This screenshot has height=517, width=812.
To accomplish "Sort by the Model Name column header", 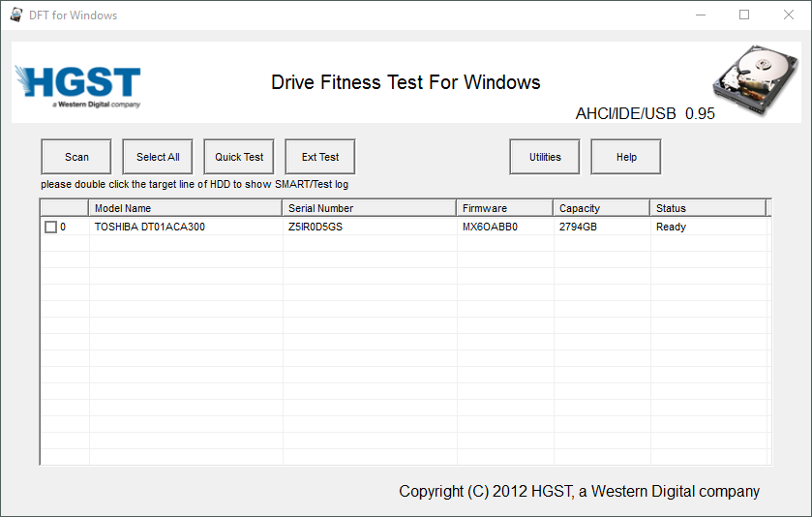I will [186, 208].
